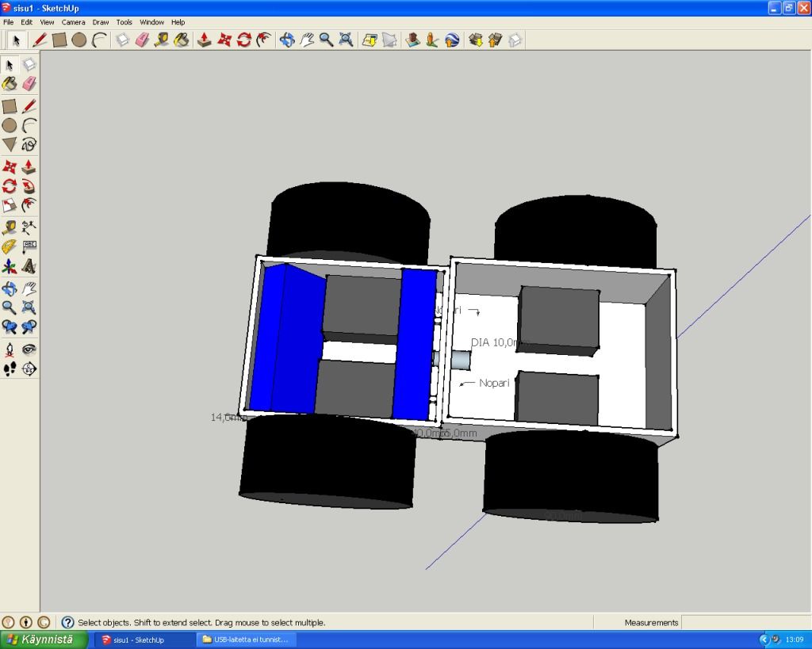The width and height of the screenshot is (812, 649).
Task: Select the Scale tool
Action: click(10, 205)
